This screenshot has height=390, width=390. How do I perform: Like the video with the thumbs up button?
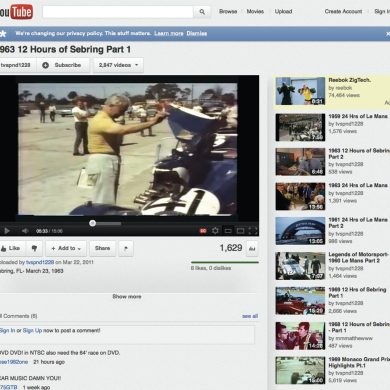[11, 248]
